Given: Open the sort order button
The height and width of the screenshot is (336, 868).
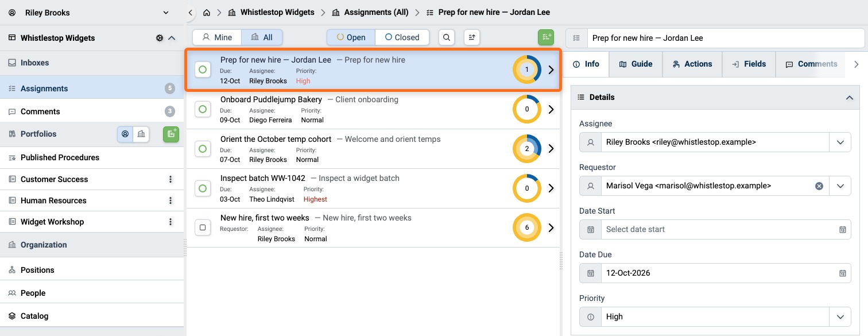Looking at the screenshot, I should pyautogui.click(x=472, y=37).
